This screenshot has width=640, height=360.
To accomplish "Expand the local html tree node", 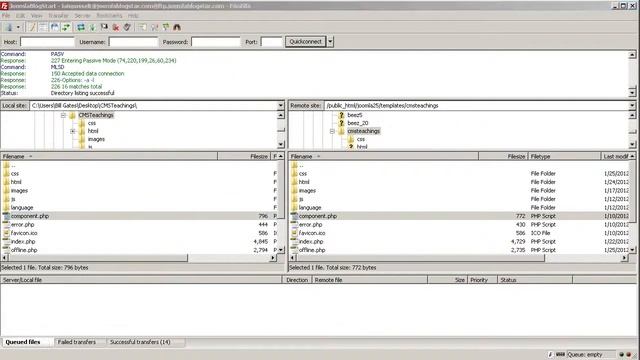I will pos(73,131).
